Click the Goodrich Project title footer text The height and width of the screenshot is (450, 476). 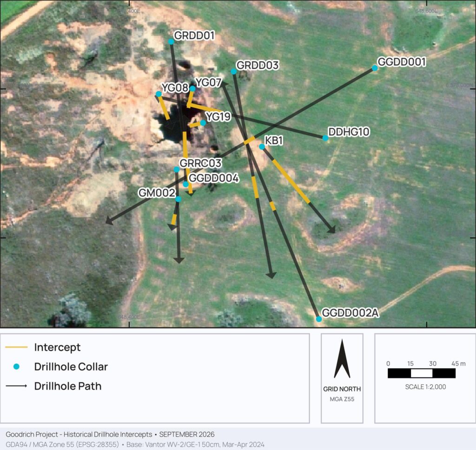(x=110, y=435)
